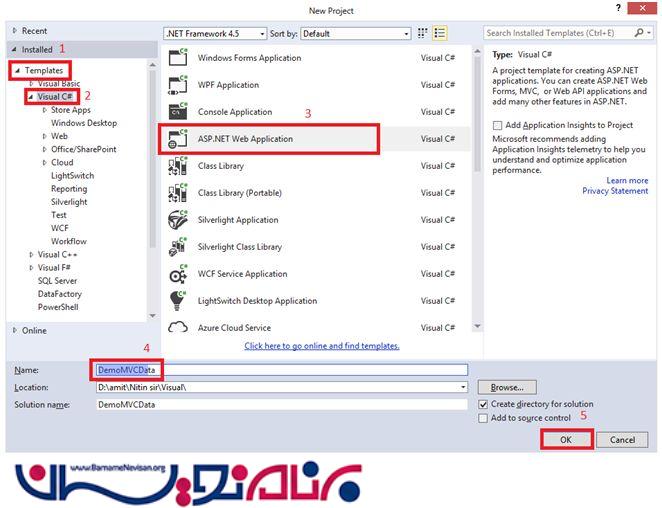Select SQL Server category
The height and width of the screenshot is (508, 662).
tap(57, 281)
